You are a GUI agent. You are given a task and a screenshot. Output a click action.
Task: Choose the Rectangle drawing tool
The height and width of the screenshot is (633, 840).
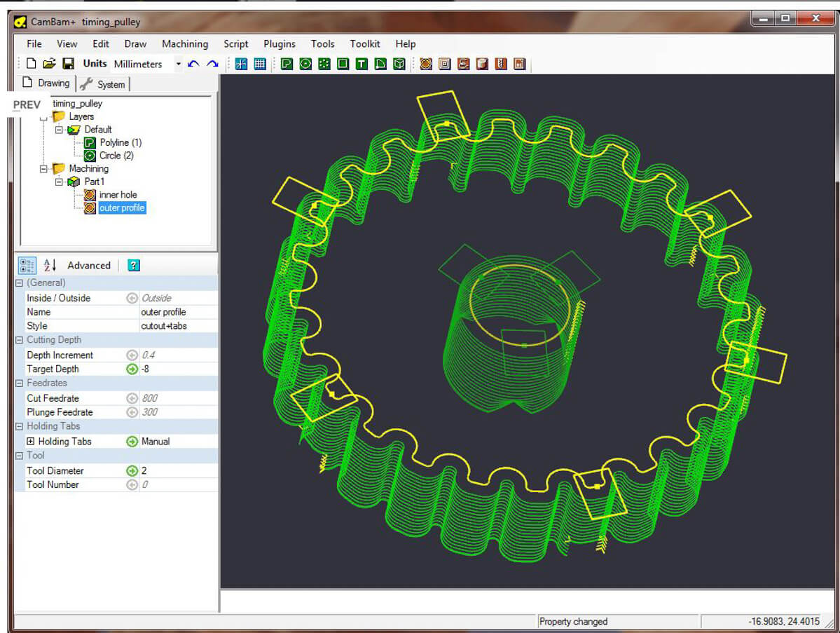tap(343, 64)
